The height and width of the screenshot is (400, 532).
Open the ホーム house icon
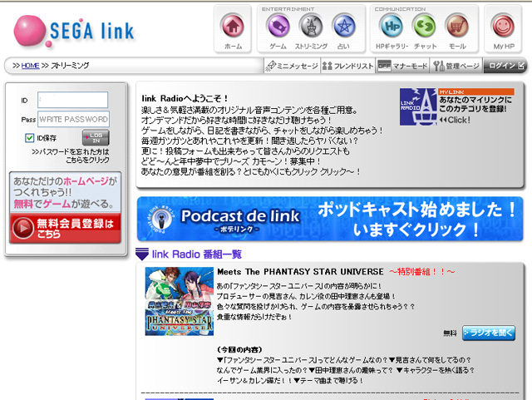pos(233,26)
